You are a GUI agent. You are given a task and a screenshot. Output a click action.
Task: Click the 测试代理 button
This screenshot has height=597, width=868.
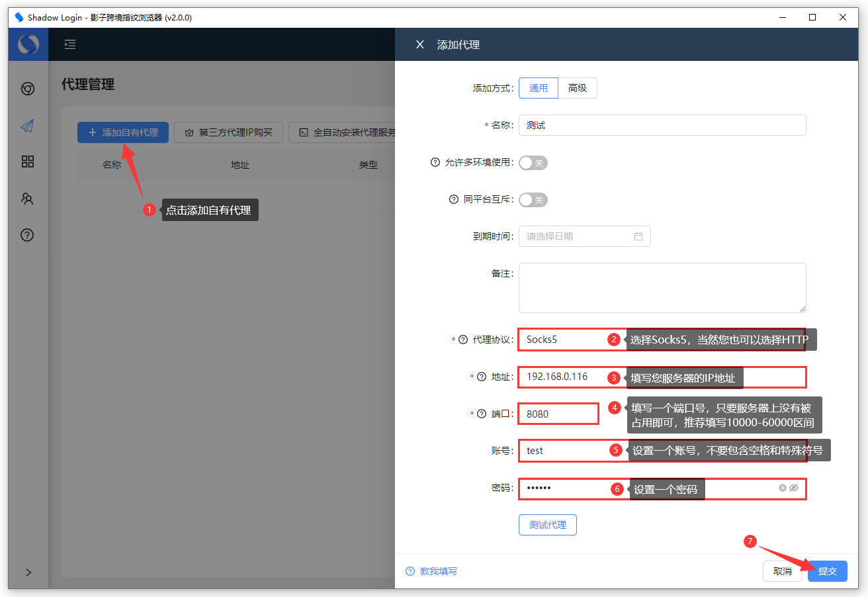tap(547, 525)
